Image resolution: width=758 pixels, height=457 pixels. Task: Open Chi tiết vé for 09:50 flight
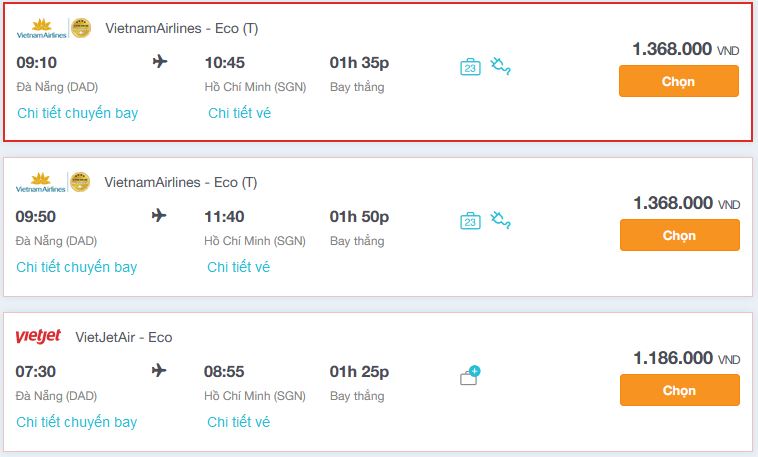(x=238, y=267)
